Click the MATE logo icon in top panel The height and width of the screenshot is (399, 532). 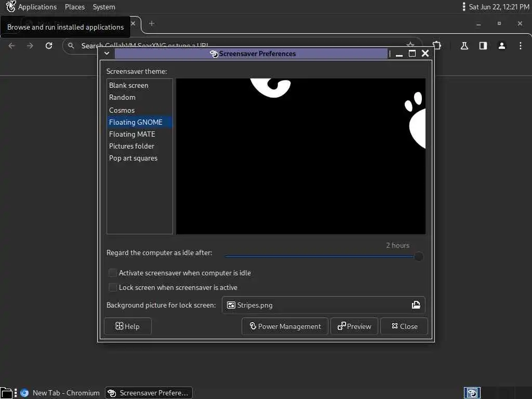coord(10,6)
